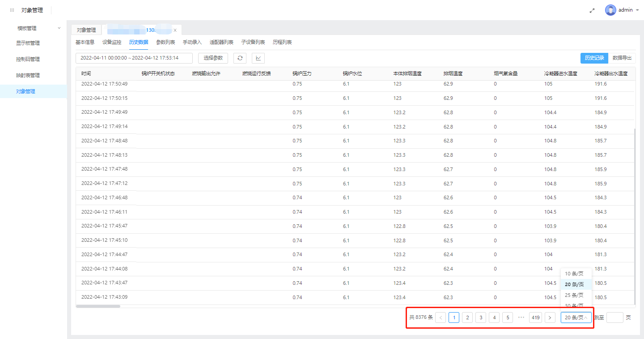Toggle fullscreen with the expand icon
The height and width of the screenshot is (339, 644).
[x=592, y=10]
